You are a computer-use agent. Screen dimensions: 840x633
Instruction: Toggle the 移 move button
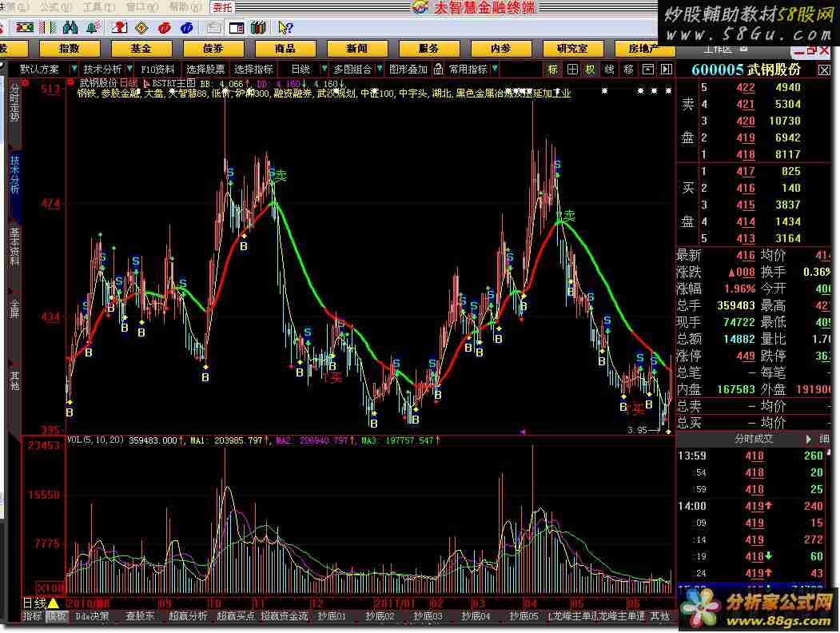point(628,69)
